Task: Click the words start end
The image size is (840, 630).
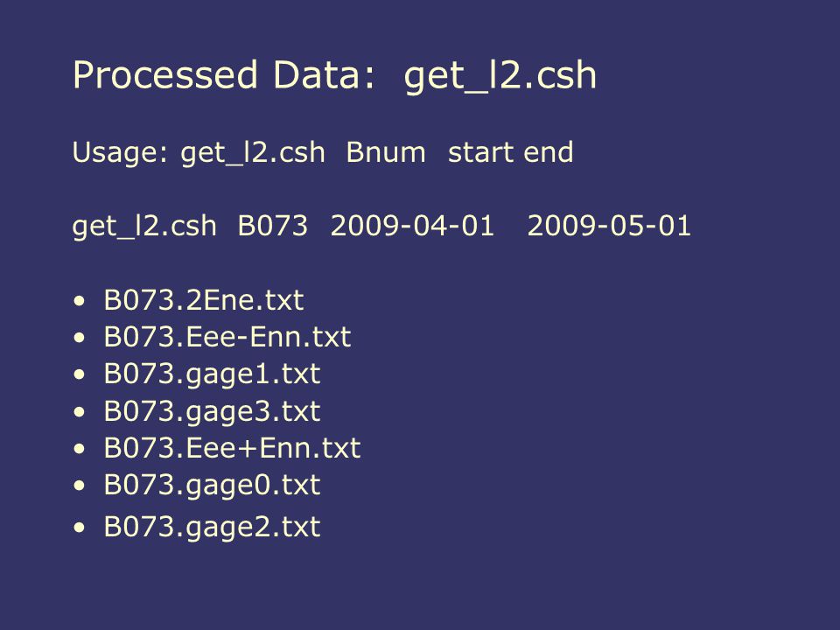Action: [x=510, y=152]
